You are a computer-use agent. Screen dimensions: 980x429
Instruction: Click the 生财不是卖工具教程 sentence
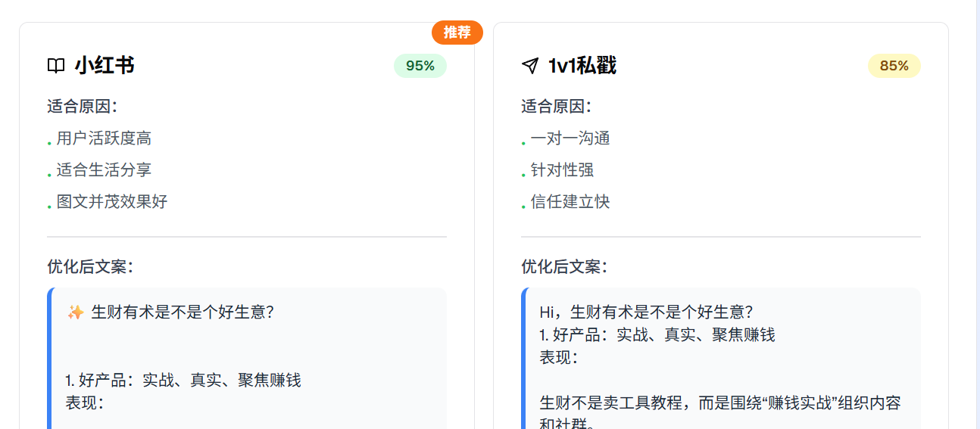pyautogui.click(x=720, y=413)
